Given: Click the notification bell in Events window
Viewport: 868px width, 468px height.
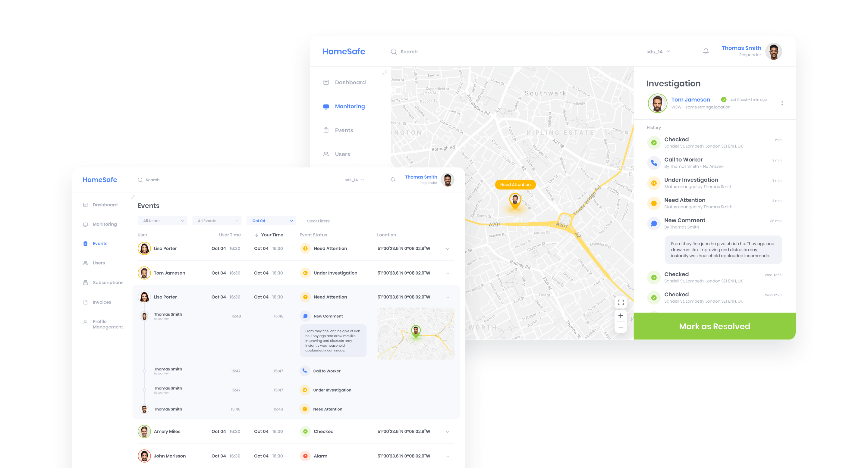Looking at the screenshot, I should click(392, 180).
